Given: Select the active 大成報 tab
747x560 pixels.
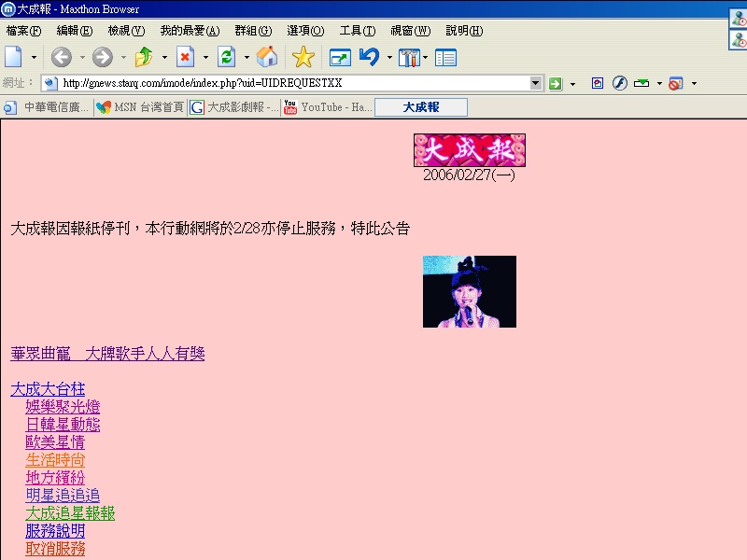Looking at the screenshot, I should (421, 107).
